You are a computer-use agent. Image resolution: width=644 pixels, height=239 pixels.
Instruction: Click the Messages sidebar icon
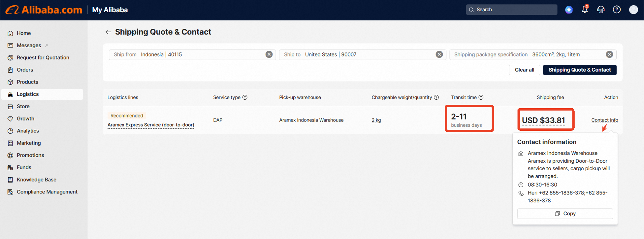point(10,46)
